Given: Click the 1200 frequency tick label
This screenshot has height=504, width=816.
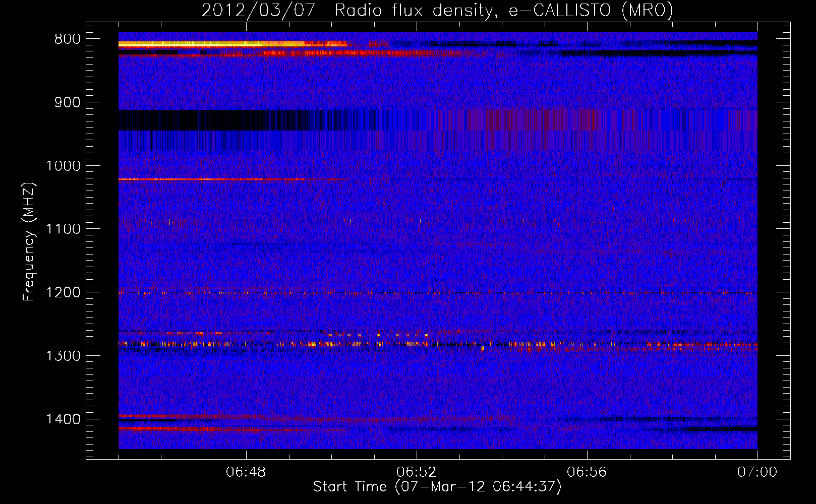Looking at the screenshot, I should [x=63, y=293].
